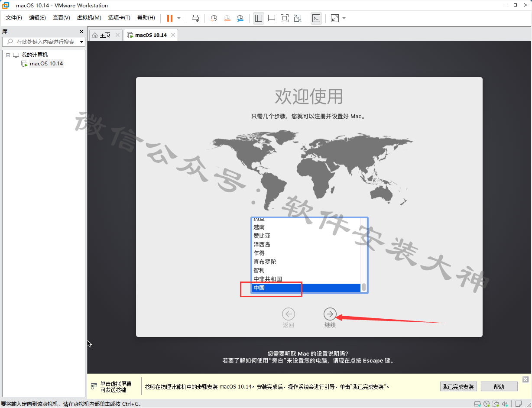Image resolution: width=532 pixels, height=408 pixels.
Task: Open the 选项卡(T) menu
Action: [x=119, y=18]
